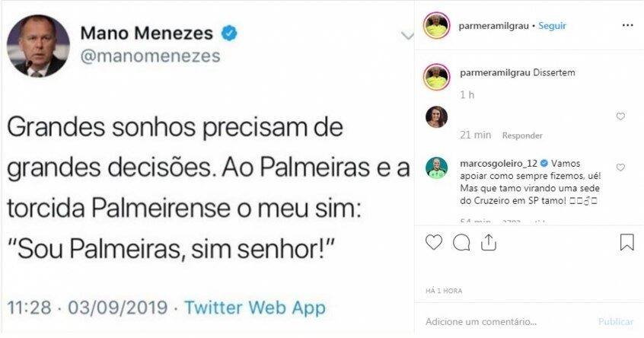Follow parmeramilgrau via Seguir link
Viewport: 644px width, 338px height.
tap(552, 25)
